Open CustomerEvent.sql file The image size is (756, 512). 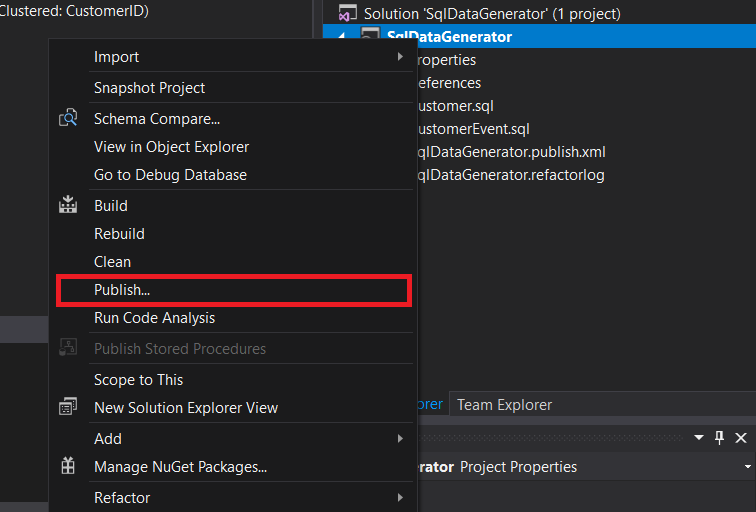click(x=473, y=129)
